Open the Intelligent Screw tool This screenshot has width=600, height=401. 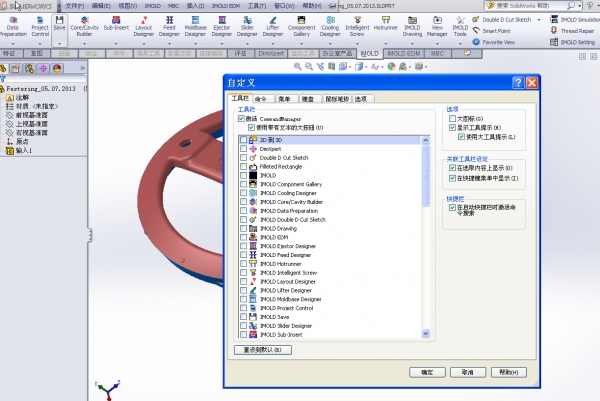[357, 26]
